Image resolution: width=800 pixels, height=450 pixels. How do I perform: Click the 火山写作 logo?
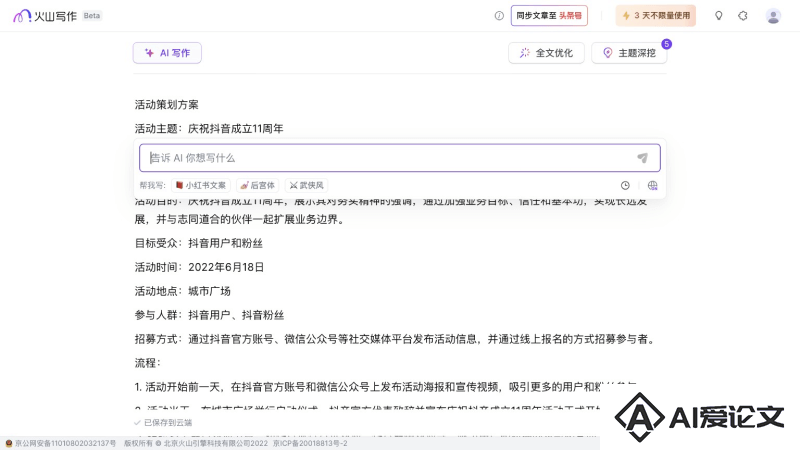point(45,16)
